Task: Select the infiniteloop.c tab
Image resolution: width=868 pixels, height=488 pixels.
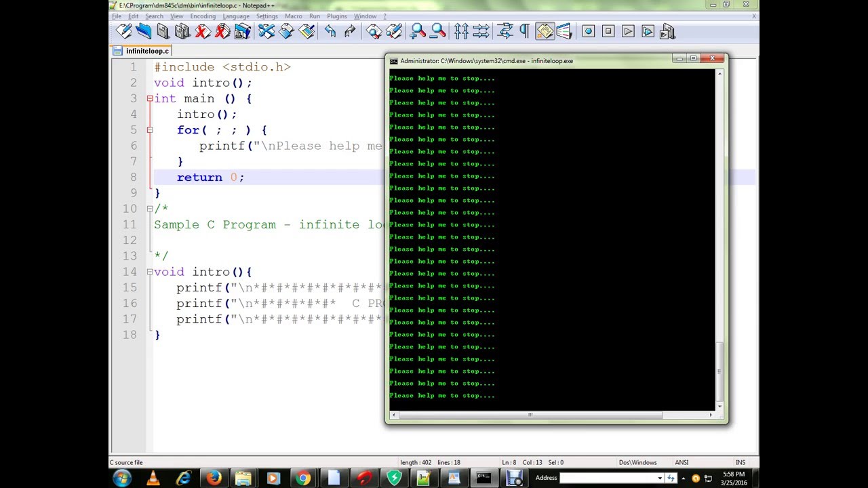Action: tap(142, 51)
